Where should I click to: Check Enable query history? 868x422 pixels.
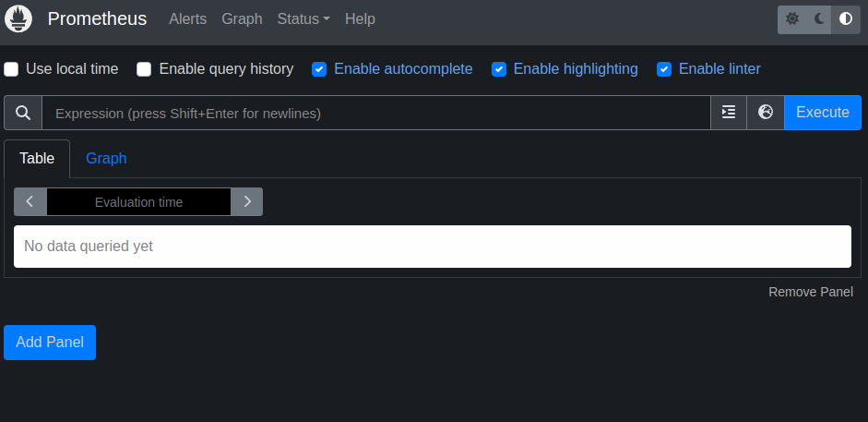(x=144, y=69)
